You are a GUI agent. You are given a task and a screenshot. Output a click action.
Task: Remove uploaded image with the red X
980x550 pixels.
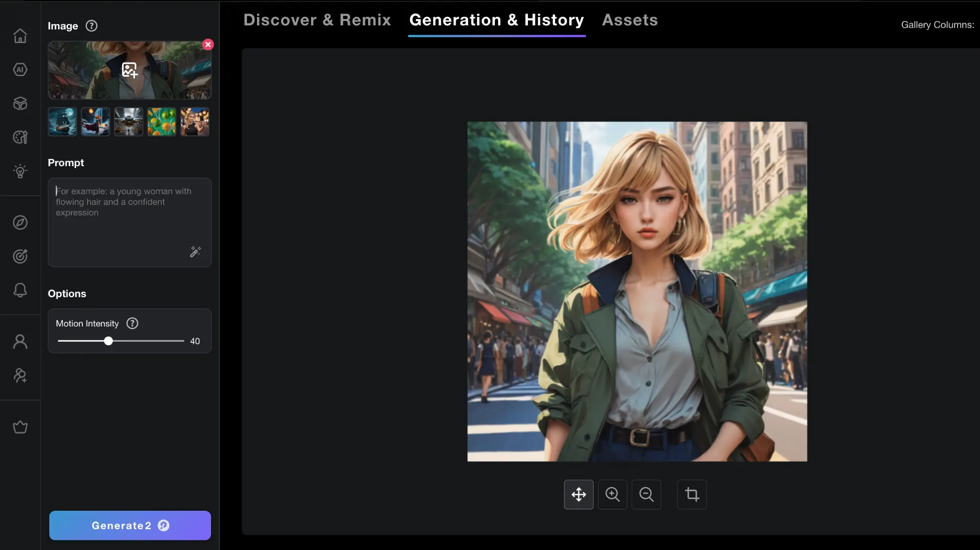click(x=208, y=45)
